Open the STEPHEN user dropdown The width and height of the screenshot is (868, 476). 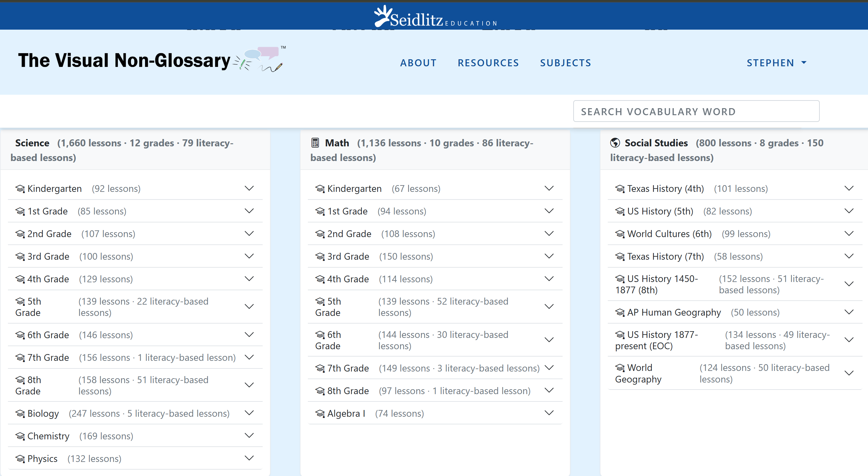tap(776, 63)
